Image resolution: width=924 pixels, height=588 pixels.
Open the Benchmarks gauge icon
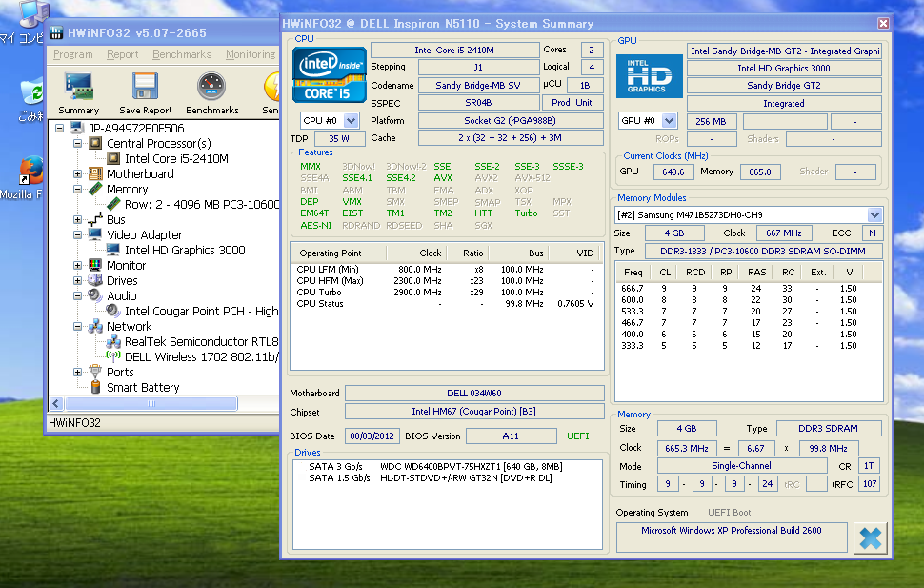click(x=211, y=87)
